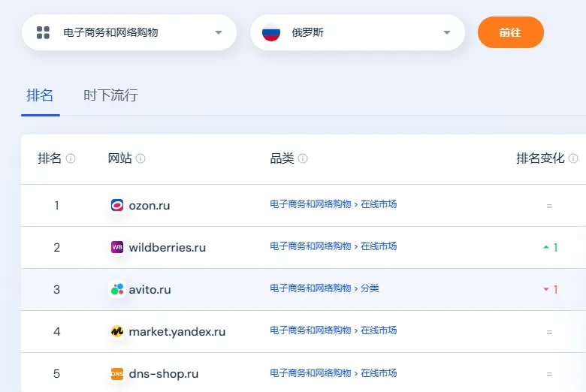Click the arrow of the category dropdown
The image size is (586, 392).
coord(219,32)
